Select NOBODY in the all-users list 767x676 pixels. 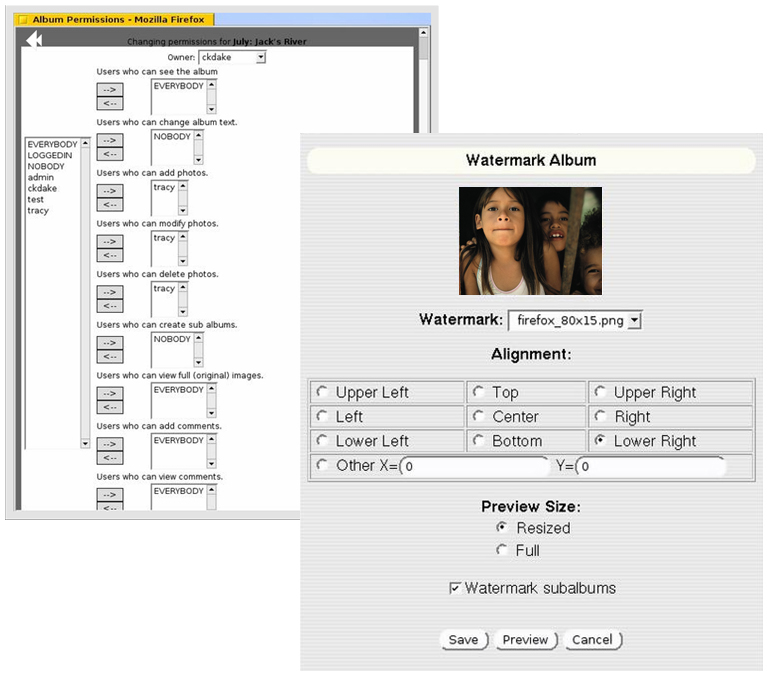coord(46,166)
